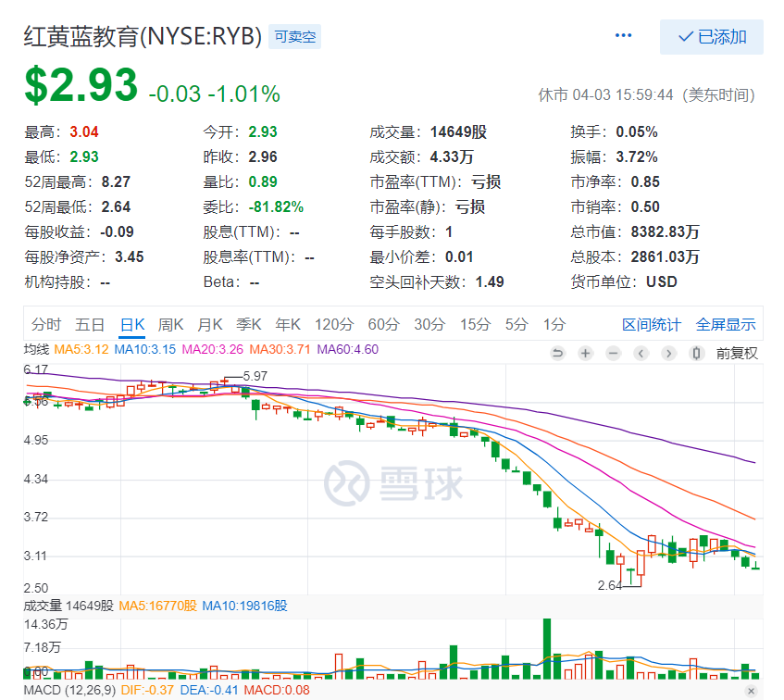Click the tallest green volume bar
Screen dimensions: 784x700
547,648
